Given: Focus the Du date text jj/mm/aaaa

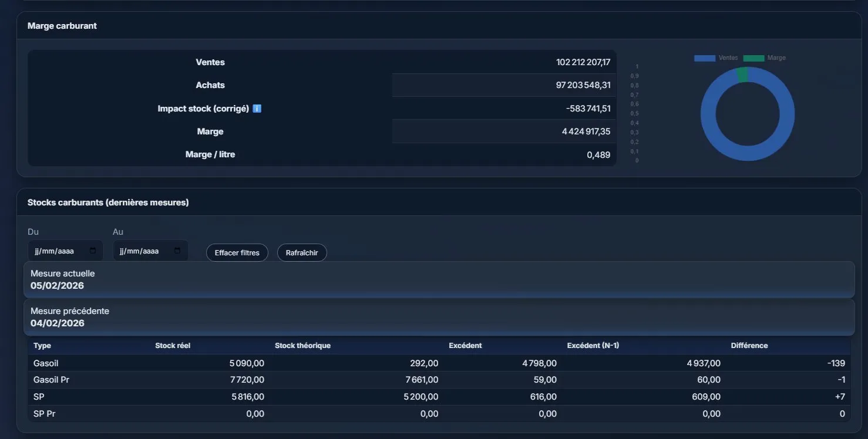Looking at the screenshot, I should (55, 251).
